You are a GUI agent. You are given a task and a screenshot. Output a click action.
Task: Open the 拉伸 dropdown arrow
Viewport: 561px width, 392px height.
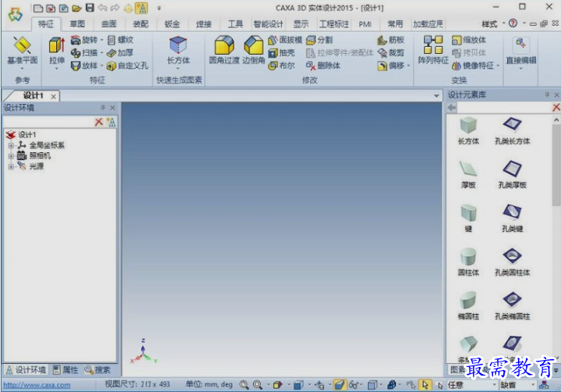point(56,69)
